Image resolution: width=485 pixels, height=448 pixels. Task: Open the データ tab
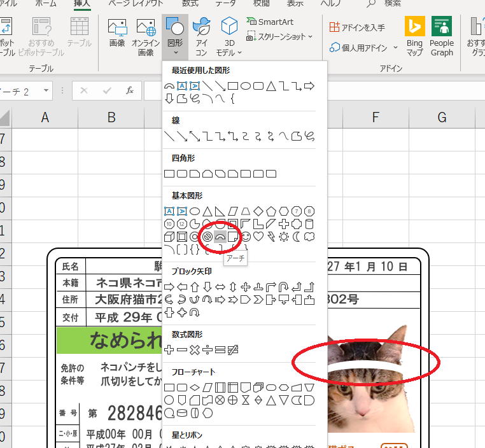(225, 4)
